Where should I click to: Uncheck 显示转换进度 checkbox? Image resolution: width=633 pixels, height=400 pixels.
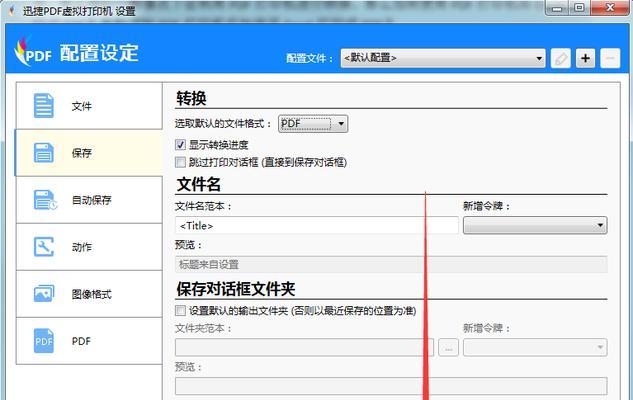pyautogui.click(x=180, y=145)
